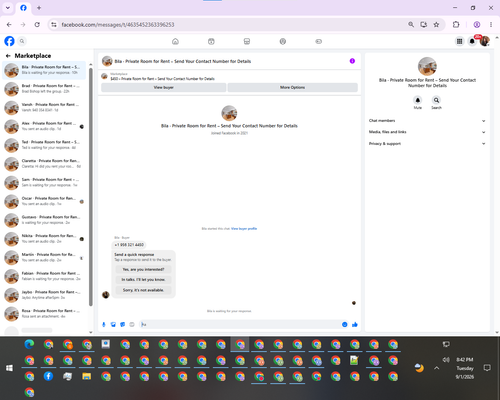Record a voice clip with the microphone

pyautogui.click(x=104, y=324)
